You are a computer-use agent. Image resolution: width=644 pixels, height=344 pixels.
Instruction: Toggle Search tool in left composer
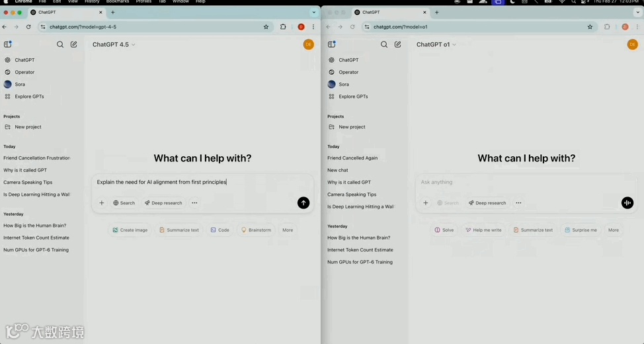124,202
